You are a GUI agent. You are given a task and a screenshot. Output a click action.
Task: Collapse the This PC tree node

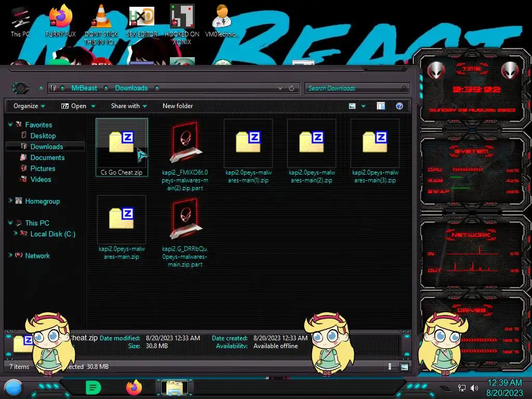10,222
